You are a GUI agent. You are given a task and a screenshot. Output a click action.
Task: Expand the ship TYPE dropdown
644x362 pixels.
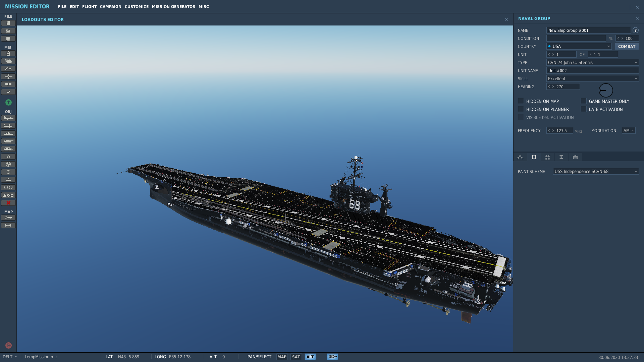(x=592, y=62)
